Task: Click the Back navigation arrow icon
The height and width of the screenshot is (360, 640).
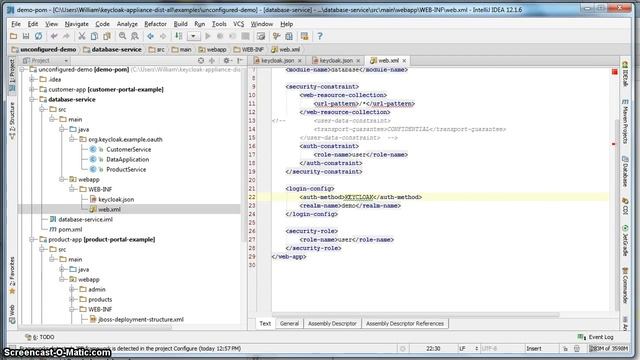Action: click(x=150, y=36)
